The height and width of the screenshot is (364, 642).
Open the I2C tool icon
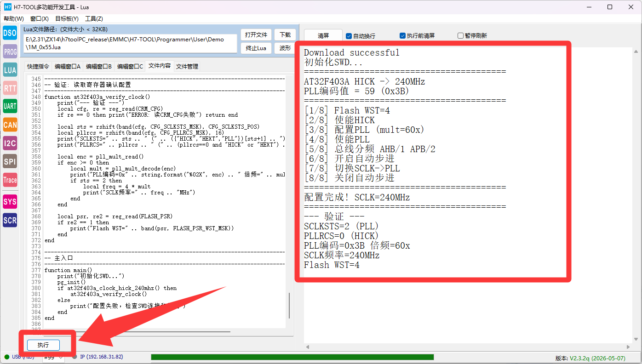(10, 143)
